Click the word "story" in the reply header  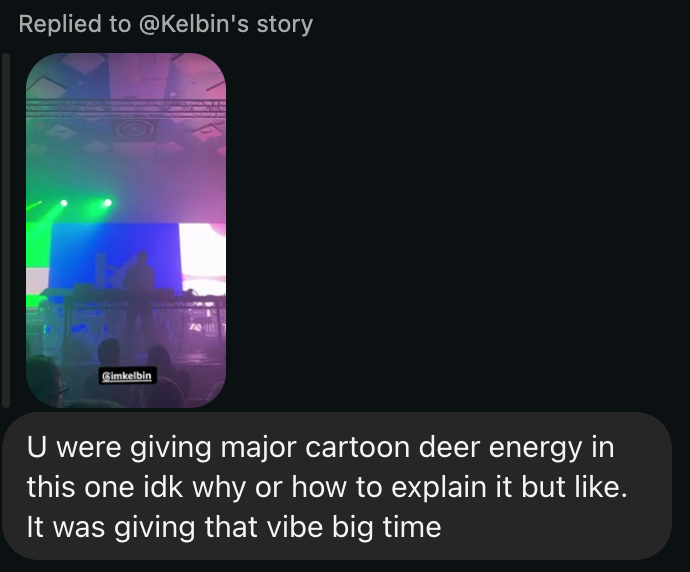pos(285,24)
